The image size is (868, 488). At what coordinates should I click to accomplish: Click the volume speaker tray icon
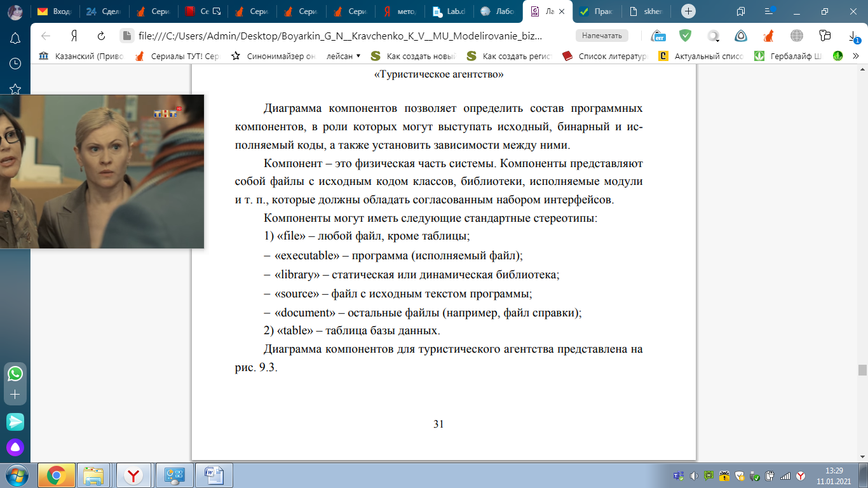694,475
